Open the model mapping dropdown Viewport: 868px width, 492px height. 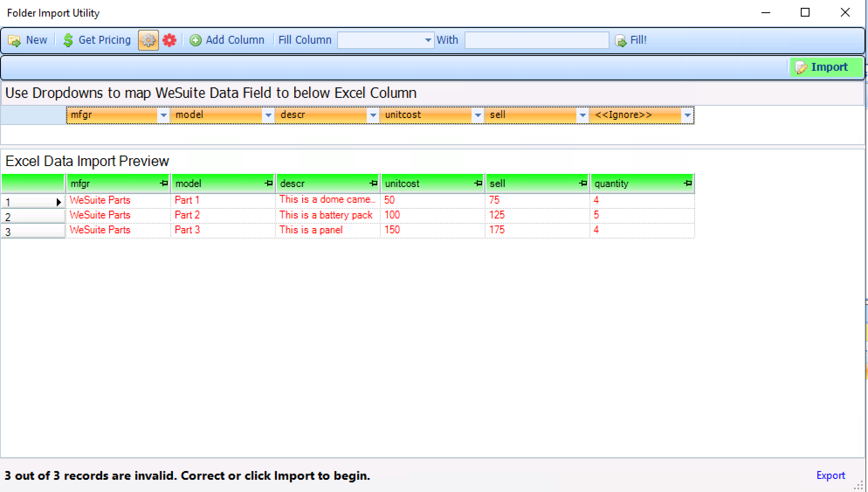268,115
